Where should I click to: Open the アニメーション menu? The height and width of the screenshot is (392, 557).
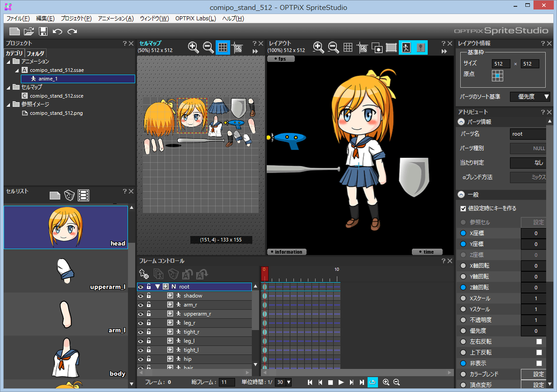point(116,19)
